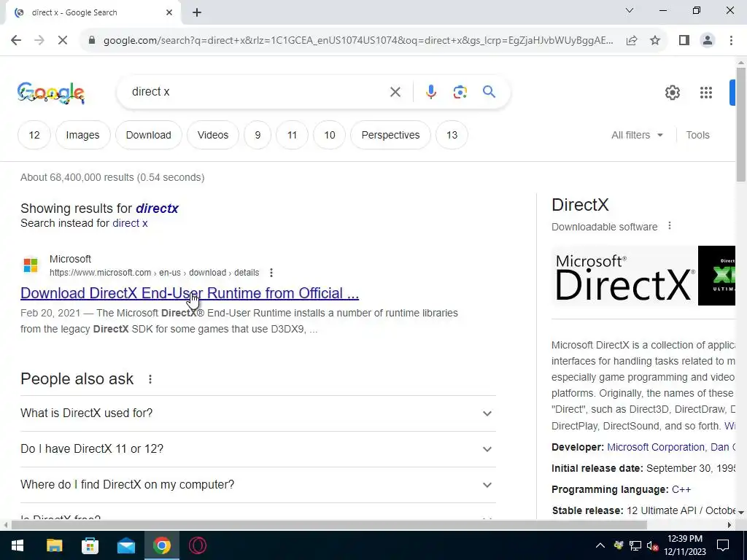
Task: Close the 'direct x - Google Search' tab
Action: coord(169,13)
